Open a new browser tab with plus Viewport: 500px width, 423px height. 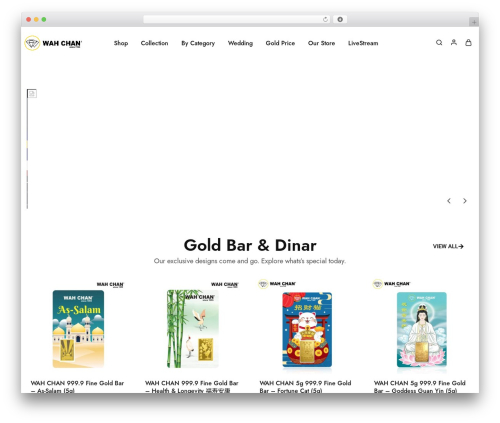click(x=474, y=22)
